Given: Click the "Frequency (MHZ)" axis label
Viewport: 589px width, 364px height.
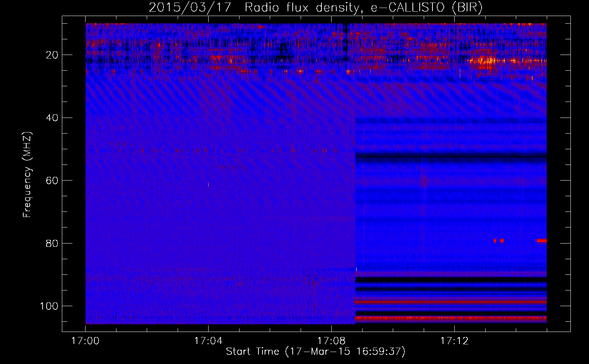Looking at the screenshot, I should tap(28, 175).
